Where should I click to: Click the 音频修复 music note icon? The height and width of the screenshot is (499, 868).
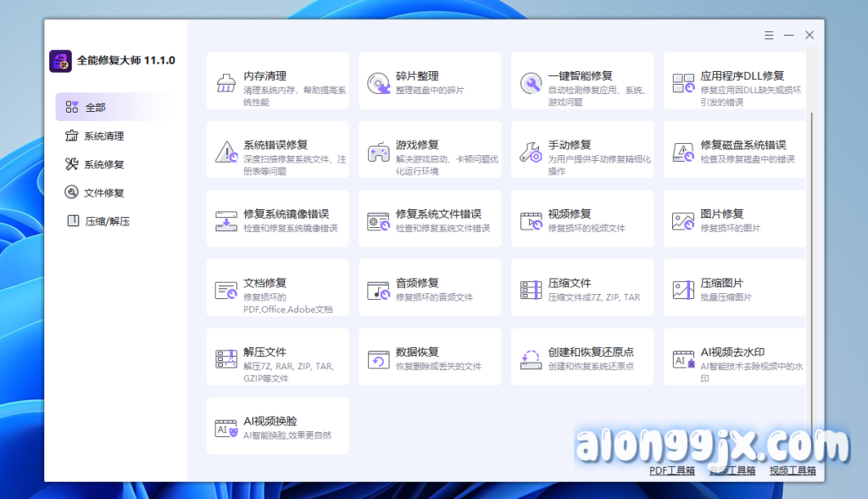click(x=378, y=291)
